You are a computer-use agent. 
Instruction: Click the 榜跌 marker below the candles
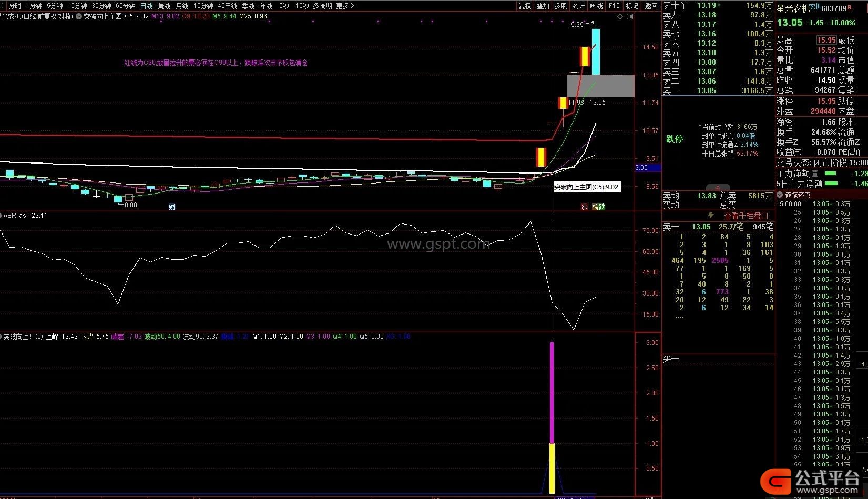(598, 207)
